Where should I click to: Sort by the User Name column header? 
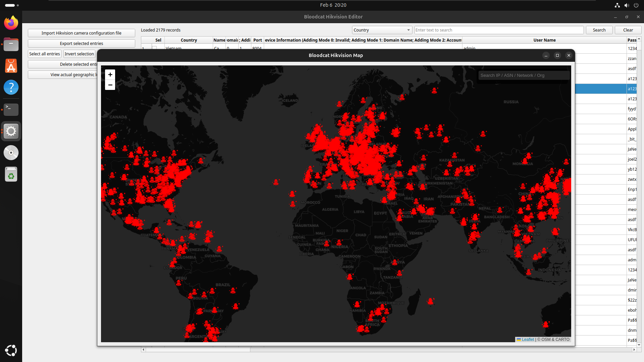(544, 40)
